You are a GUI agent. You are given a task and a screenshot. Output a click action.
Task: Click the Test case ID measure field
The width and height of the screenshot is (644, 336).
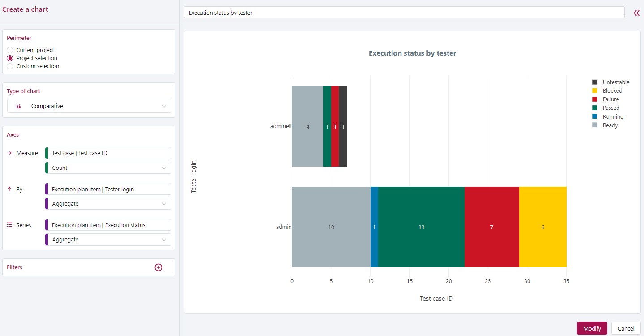click(x=108, y=153)
